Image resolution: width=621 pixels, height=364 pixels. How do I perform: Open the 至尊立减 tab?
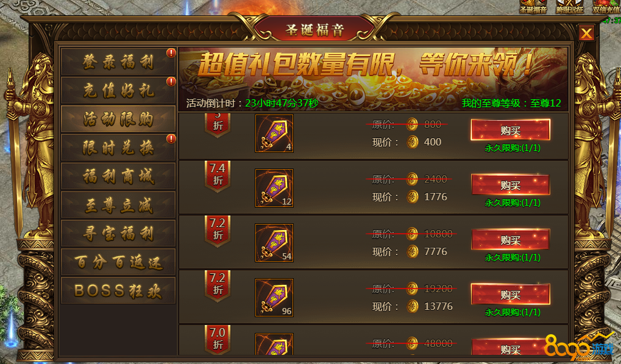click(118, 205)
